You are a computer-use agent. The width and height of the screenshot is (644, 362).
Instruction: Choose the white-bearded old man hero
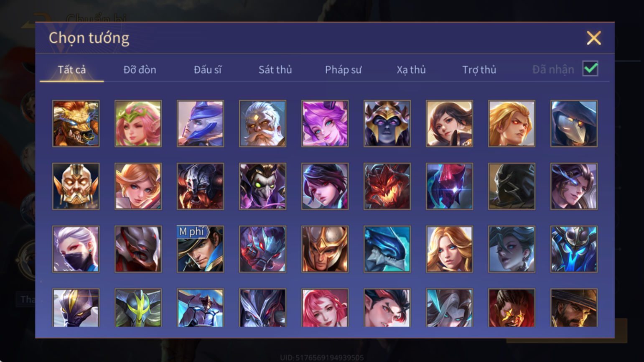click(x=262, y=124)
